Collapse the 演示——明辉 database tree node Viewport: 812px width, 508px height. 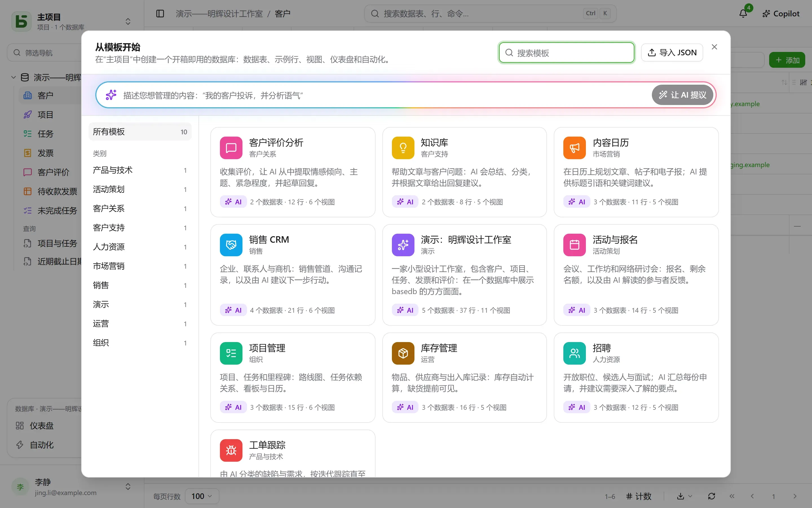[x=14, y=77]
